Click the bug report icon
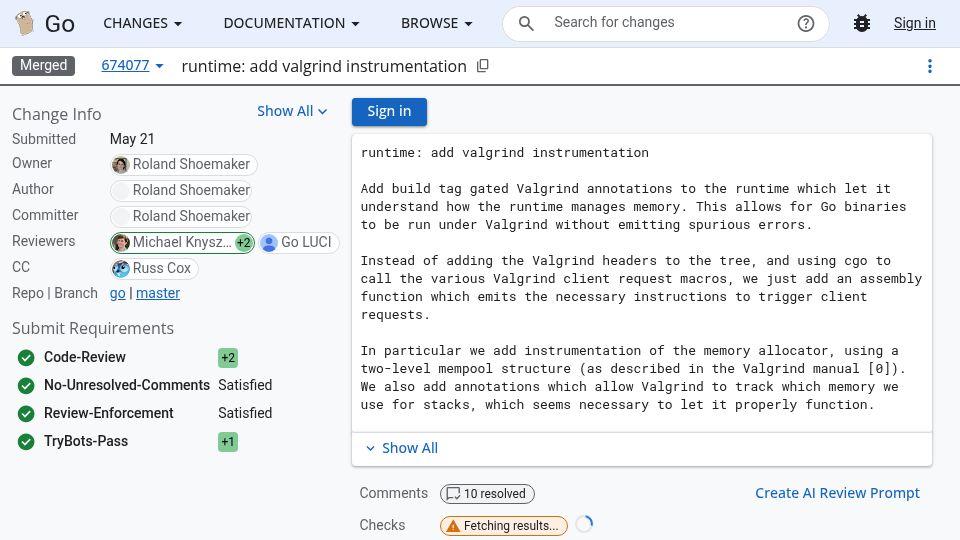This screenshot has width=960, height=540. (861, 23)
